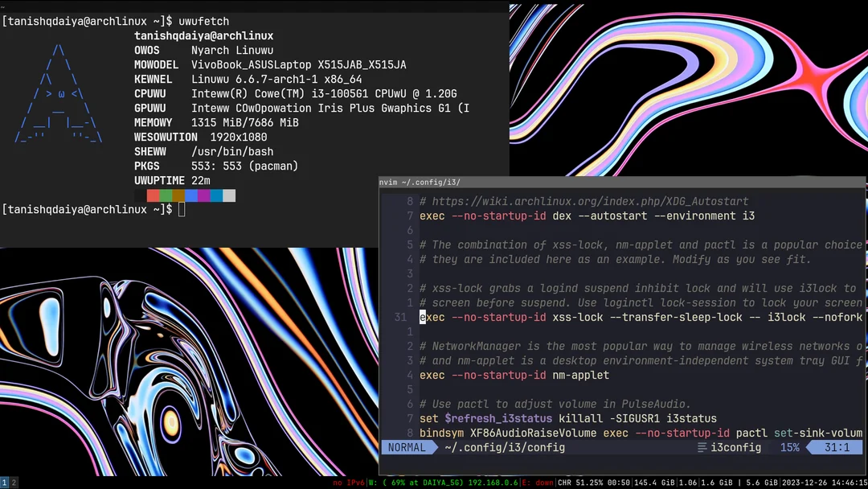Switch to workspace 2
868x489 pixels.
tap(14, 482)
